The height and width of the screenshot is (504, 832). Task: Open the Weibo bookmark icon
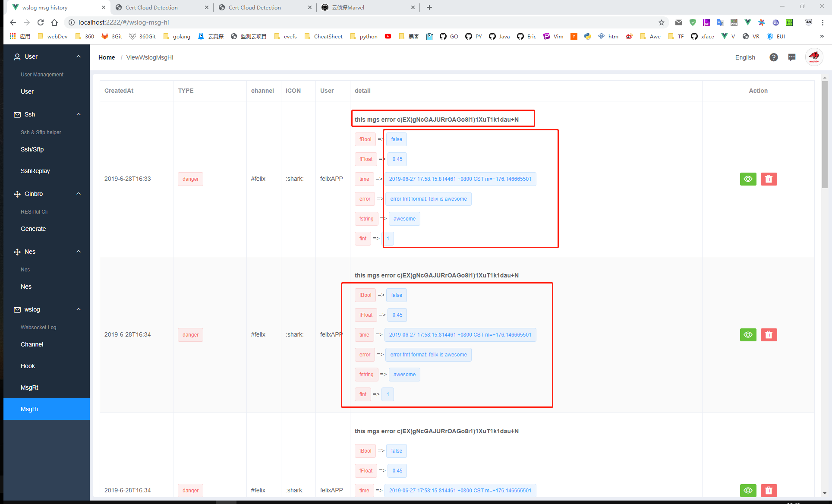(x=629, y=36)
